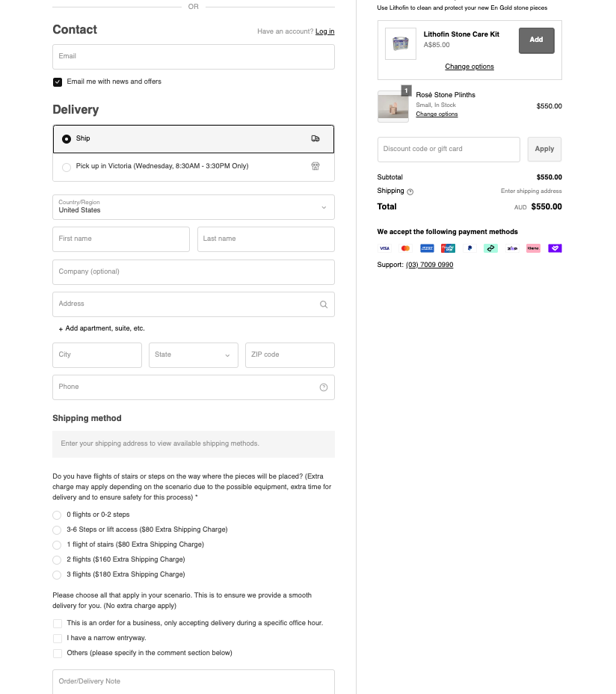
Task: Click the Mastercard payment icon
Action: click(x=405, y=248)
